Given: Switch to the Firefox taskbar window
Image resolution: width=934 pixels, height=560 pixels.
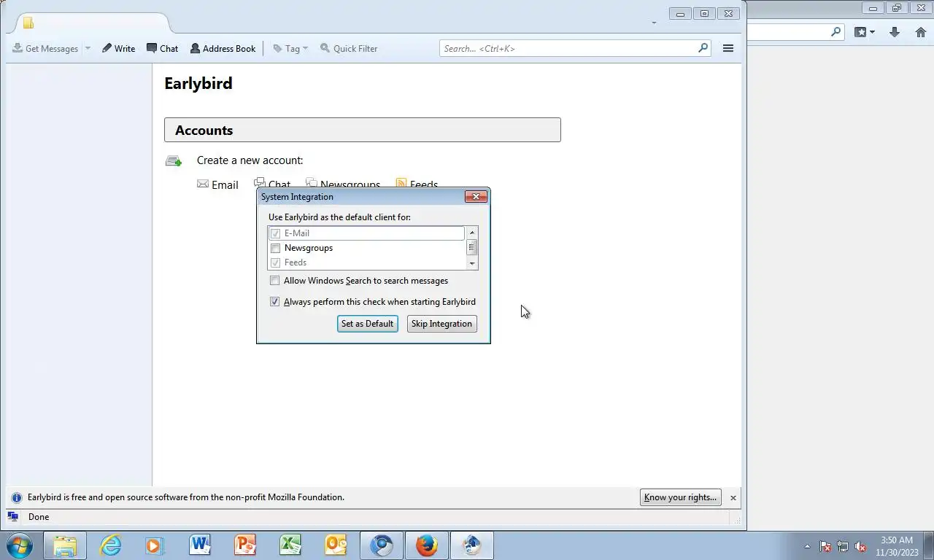Looking at the screenshot, I should pyautogui.click(x=426, y=545).
